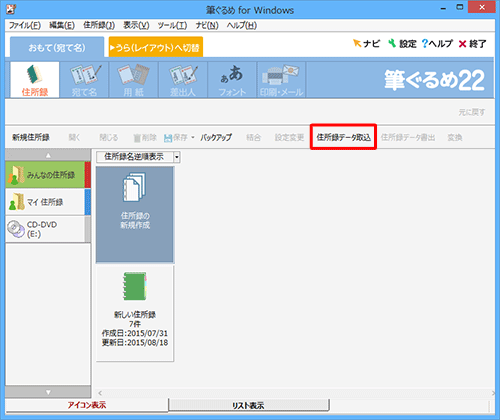Click the 削除 trash delete button
The width and height of the screenshot is (500, 420).
145,137
